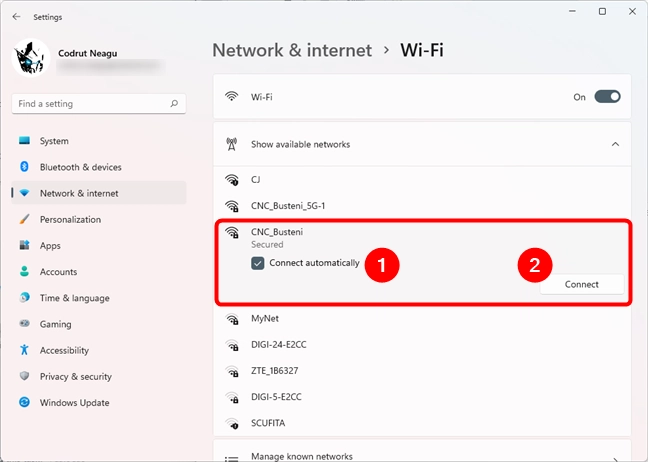Collapse the Show available networks section

[615, 144]
